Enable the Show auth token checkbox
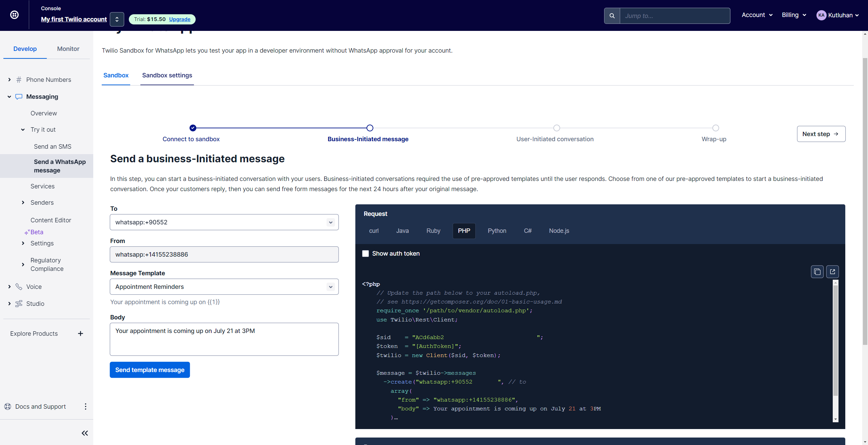Screen dimensions: 868x445 click(366, 254)
